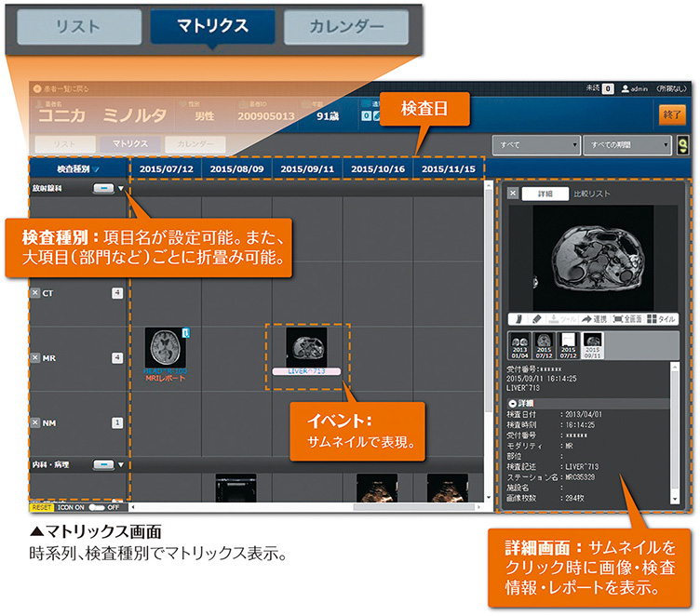
Task: Click the green refresh icon beside period dropdown
Action: [682, 145]
